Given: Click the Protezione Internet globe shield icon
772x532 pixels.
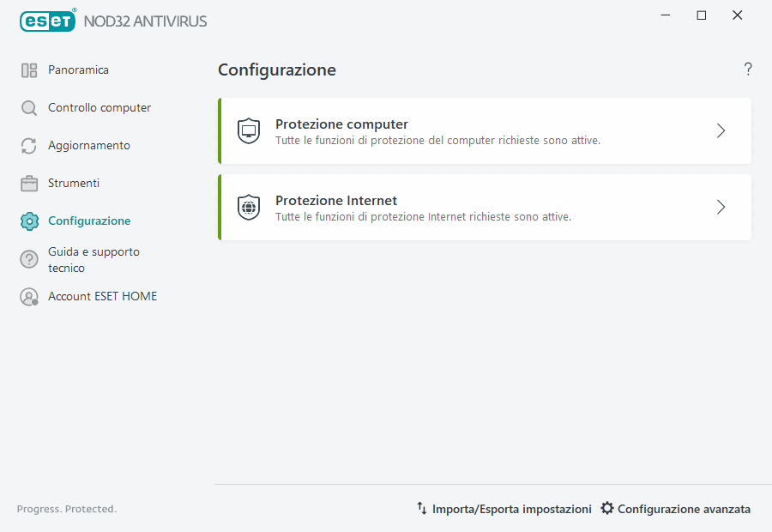Looking at the screenshot, I should (x=248, y=207).
